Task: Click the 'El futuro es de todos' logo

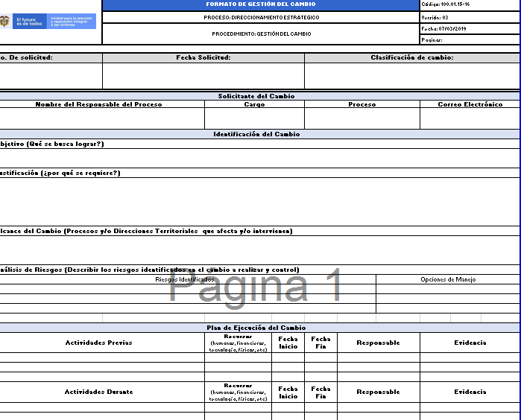Action: click(x=29, y=22)
